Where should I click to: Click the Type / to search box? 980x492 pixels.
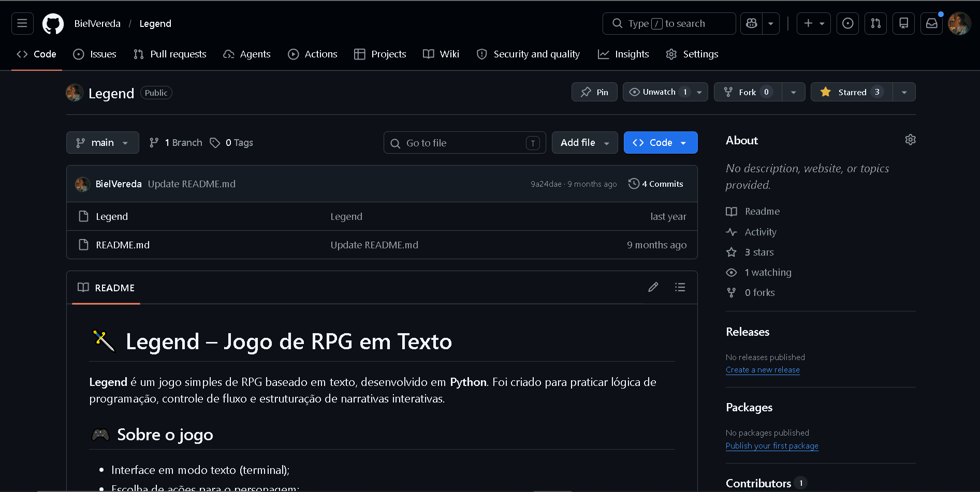pos(669,23)
